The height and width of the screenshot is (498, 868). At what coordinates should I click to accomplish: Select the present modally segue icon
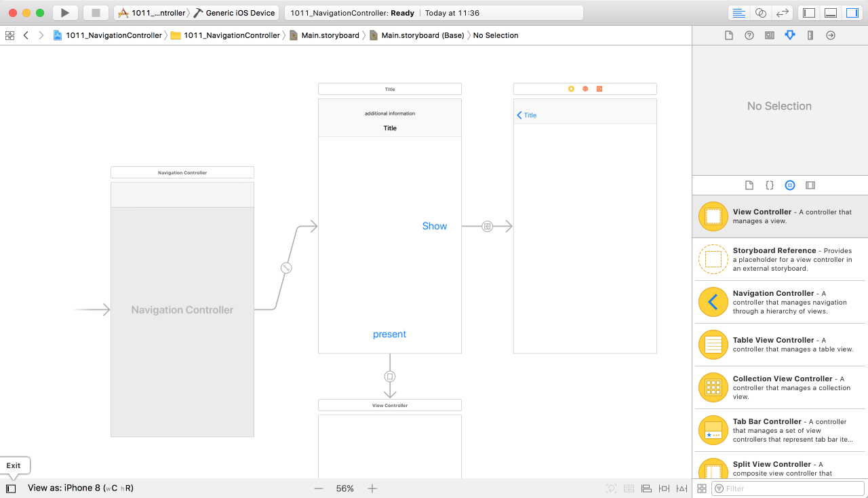(390, 377)
